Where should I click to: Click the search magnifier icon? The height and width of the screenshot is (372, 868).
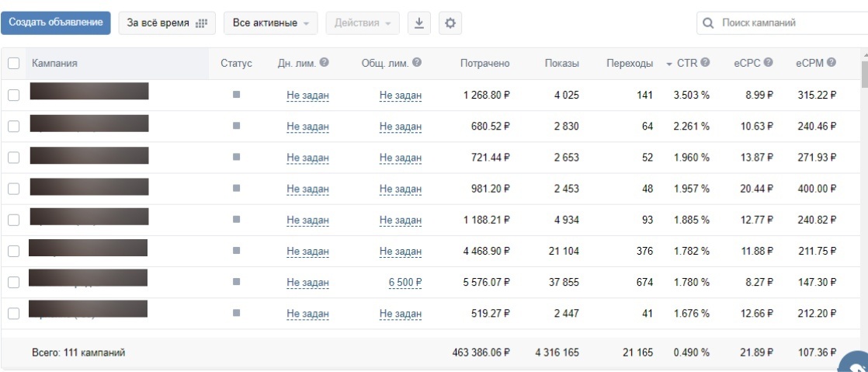click(x=708, y=23)
